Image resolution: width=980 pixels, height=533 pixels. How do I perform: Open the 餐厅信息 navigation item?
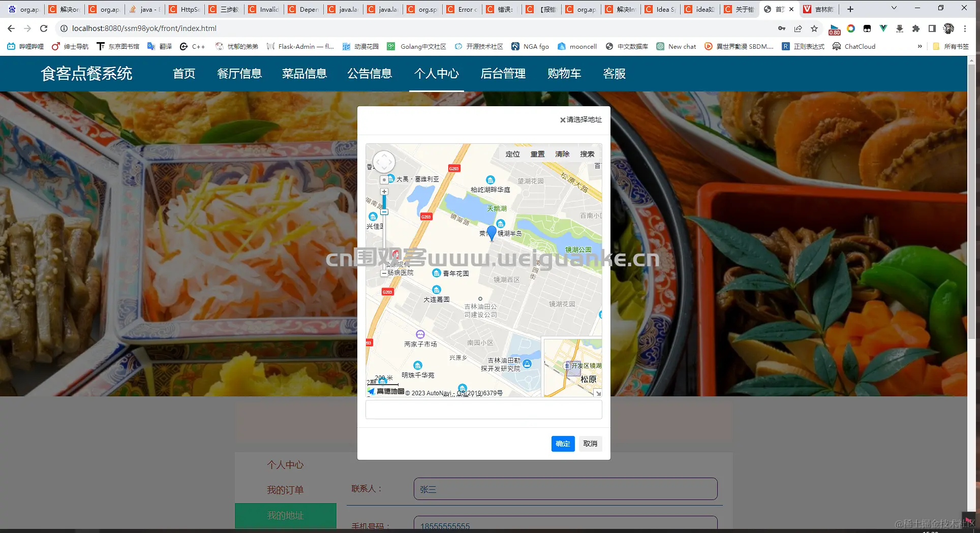pyautogui.click(x=239, y=74)
